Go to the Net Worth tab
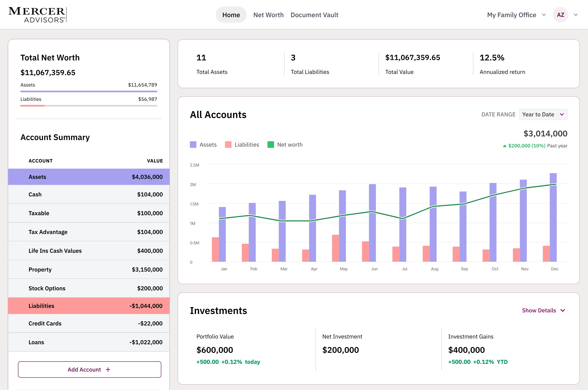Image resolution: width=588 pixels, height=390 pixels. pos(268,15)
